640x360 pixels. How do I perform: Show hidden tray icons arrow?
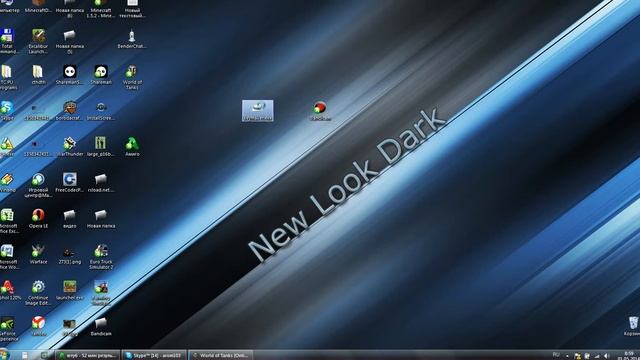click(x=567, y=356)
